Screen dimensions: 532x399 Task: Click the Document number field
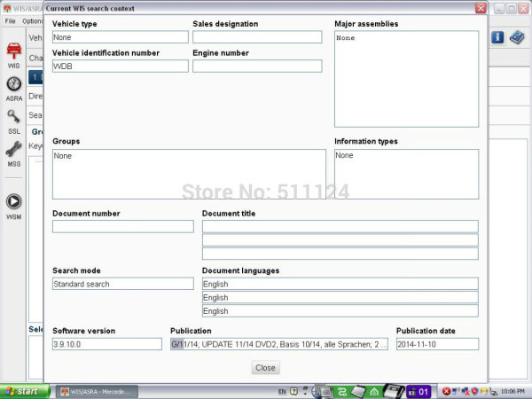click(123, 226)
